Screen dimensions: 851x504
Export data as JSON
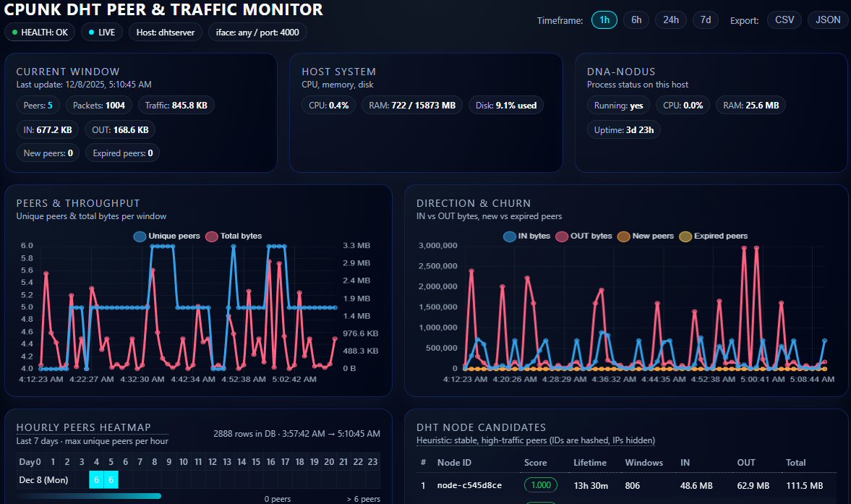pyautogui.click(x=828, y=20)
